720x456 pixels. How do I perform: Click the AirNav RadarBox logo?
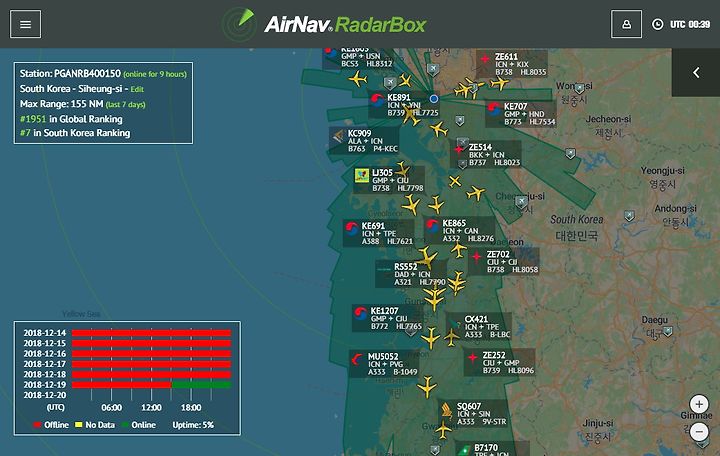coord(325,24)
